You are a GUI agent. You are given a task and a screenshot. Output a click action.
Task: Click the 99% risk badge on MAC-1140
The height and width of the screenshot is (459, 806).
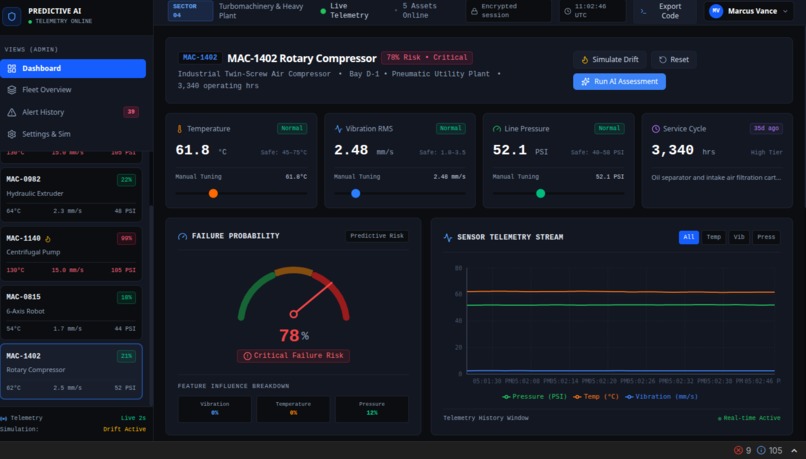(x=126, y=238)
